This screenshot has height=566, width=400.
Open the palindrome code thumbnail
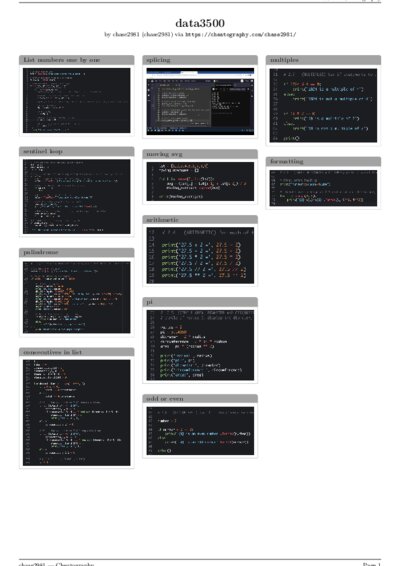coord(77,297)
